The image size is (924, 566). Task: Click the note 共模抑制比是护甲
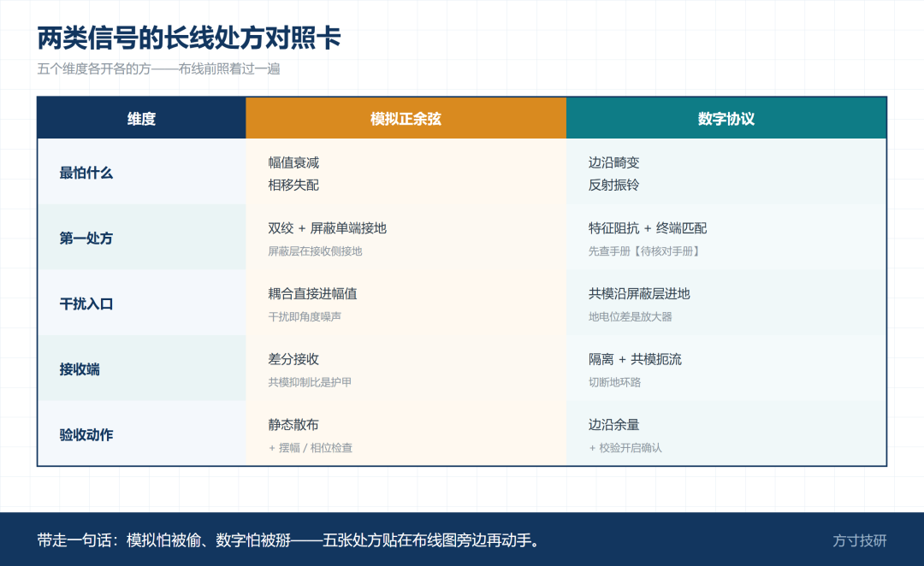coord(310,381)
